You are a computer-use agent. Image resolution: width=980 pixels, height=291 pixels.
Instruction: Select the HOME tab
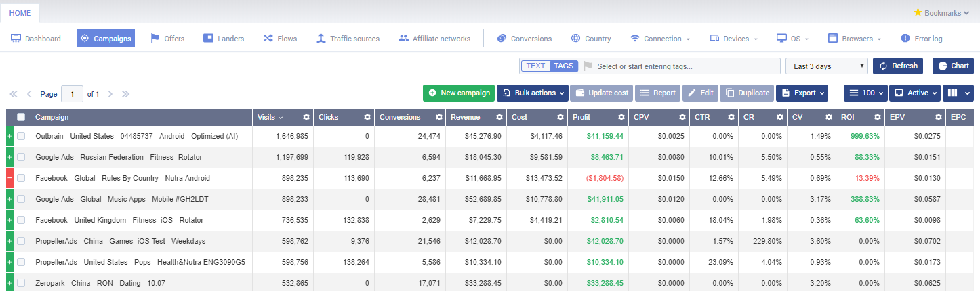pyautogui.click(x=20, y=13)
